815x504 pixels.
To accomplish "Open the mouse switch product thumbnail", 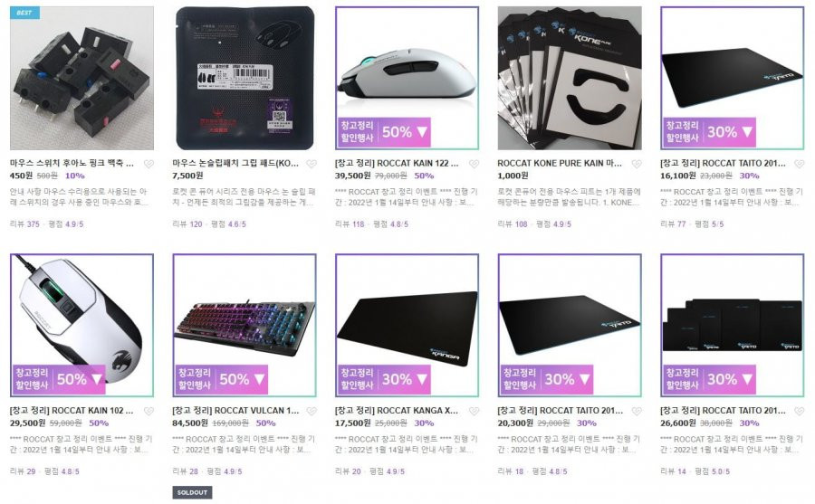I will [x=82, y=78].
